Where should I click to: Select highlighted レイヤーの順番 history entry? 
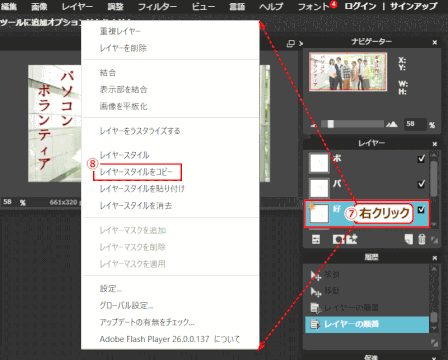pos(367,324)
